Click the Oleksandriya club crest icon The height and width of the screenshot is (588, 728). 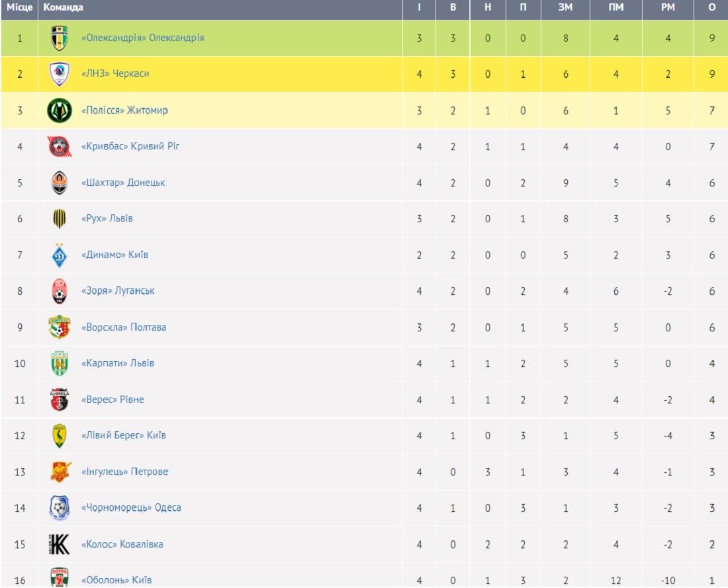click(x=60, y=38)
